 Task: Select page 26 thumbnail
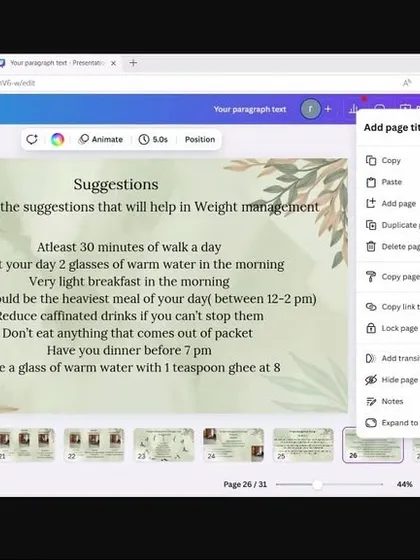point(373,445)
